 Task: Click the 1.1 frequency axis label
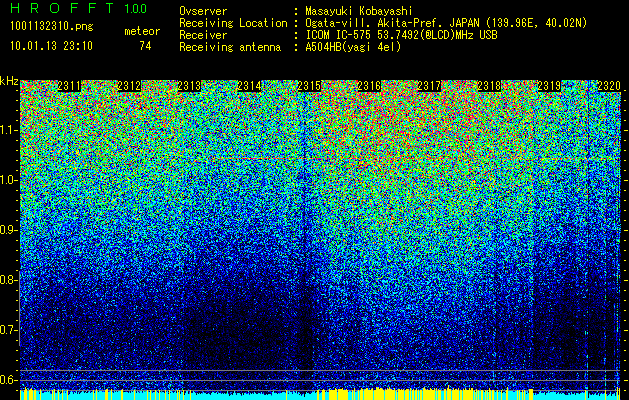pos(9,130)
